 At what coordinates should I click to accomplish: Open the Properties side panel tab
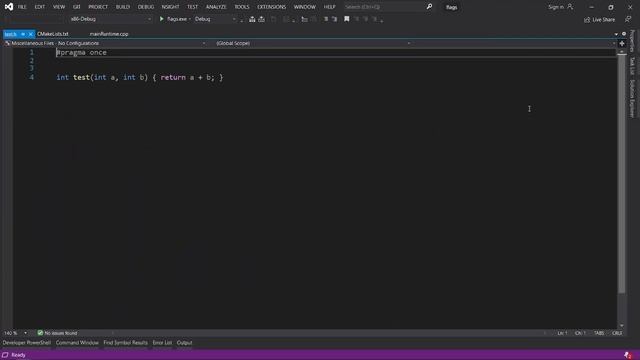pyautogui.click(x=632, y=40)
